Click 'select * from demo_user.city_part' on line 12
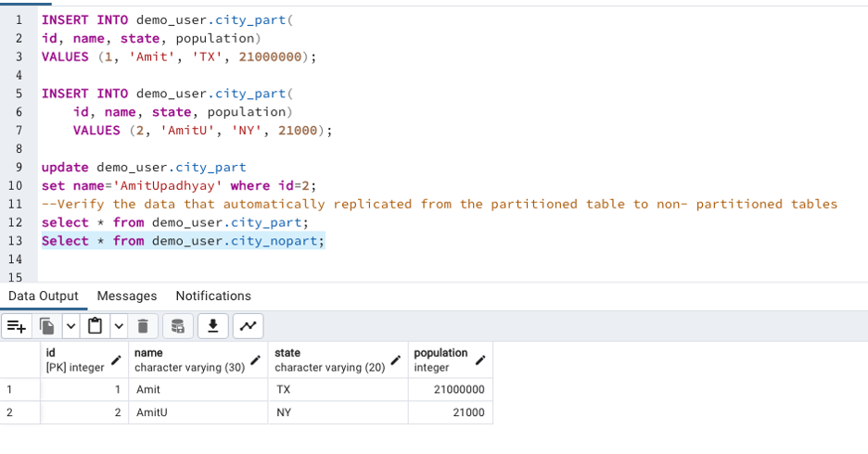 (x=174, y=223)
